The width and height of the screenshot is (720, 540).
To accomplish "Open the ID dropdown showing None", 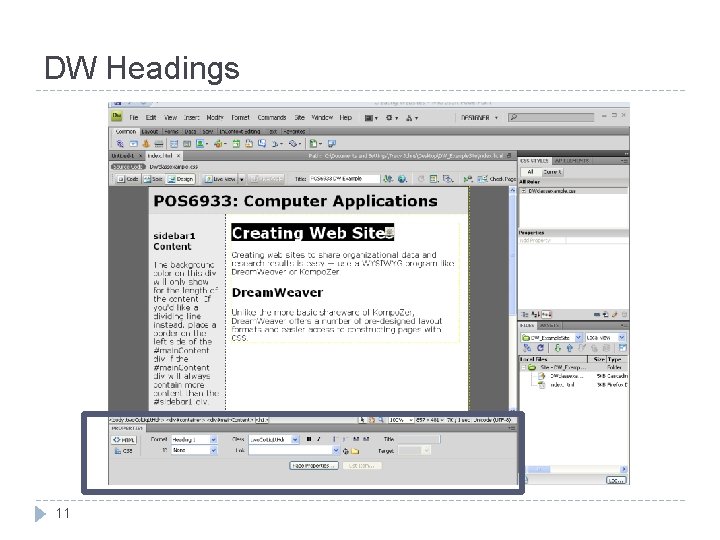I will tap(194, 450).
